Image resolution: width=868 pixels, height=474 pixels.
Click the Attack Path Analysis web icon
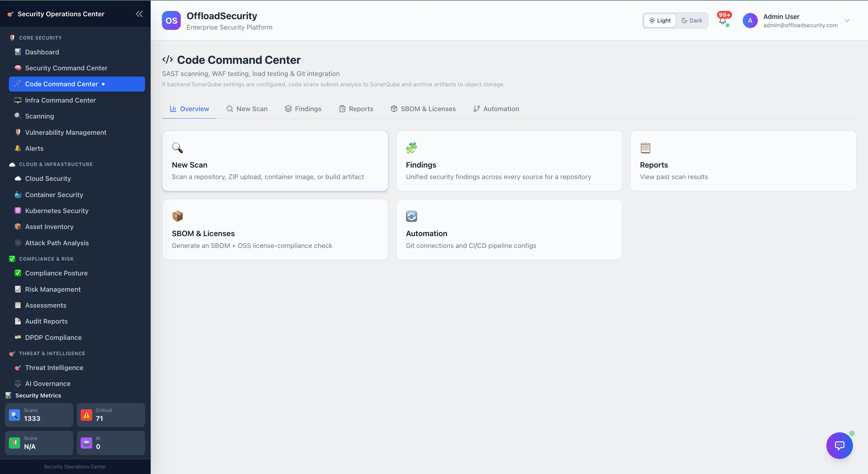[x=18, y=243]
